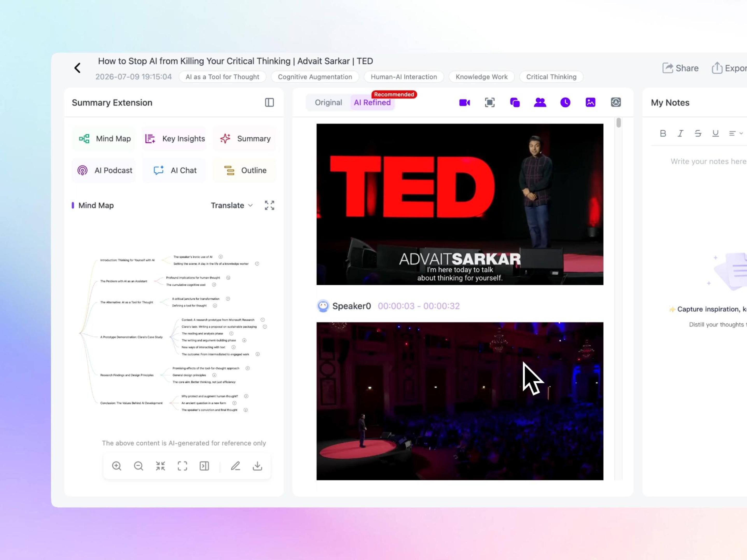Click 'New ways of interacting with text' node
The image size is (747, 560).
(203, 347)
